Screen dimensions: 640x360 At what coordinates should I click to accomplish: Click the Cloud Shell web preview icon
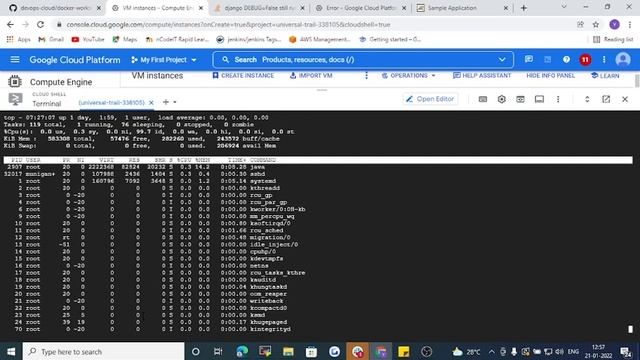[x=520, y=99]
